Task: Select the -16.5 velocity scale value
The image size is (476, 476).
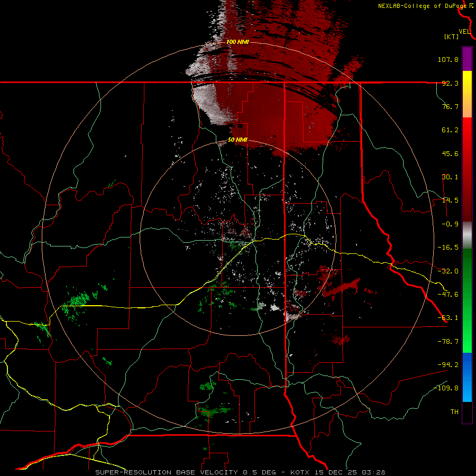Action: coord(448,248)
